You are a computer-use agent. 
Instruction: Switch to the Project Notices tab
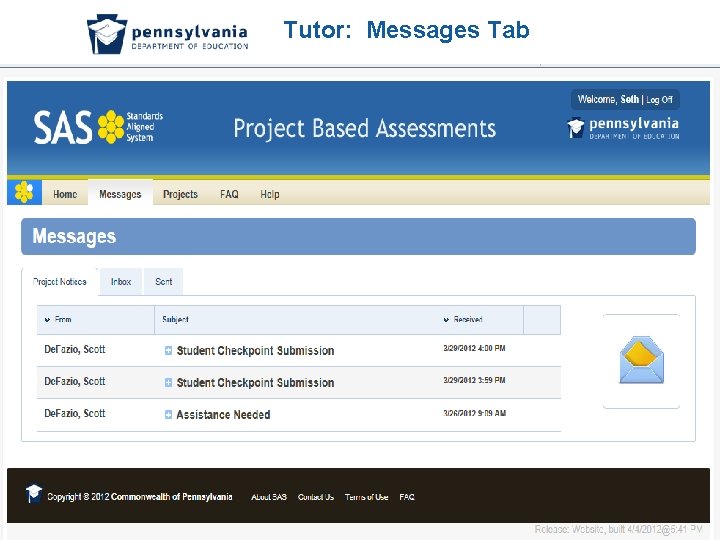(60, 281)
